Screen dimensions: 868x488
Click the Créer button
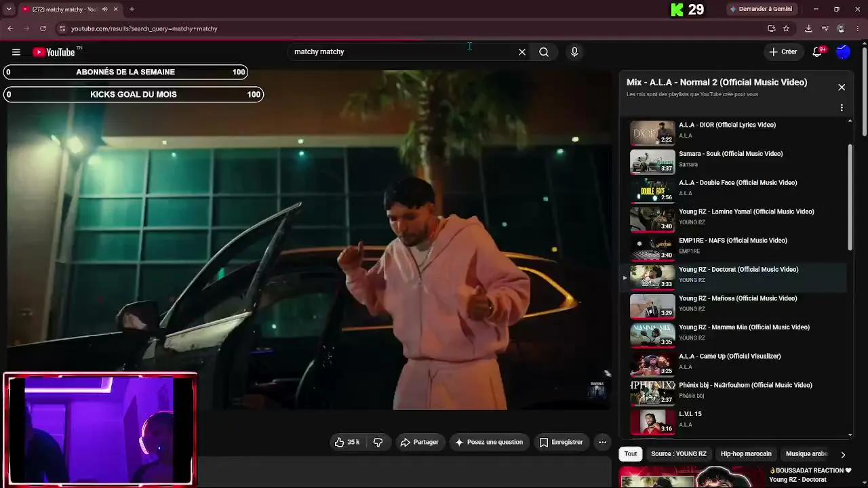click(x=783, y=52)
